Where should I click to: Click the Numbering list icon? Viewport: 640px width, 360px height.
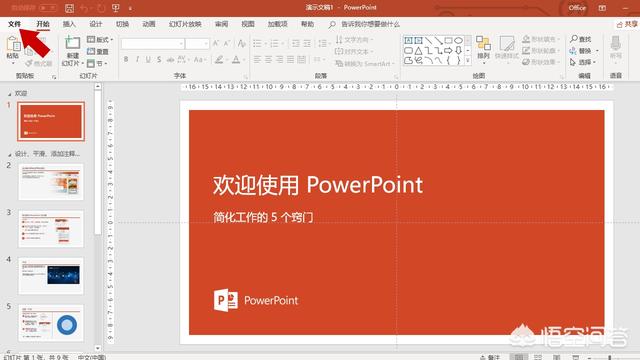point(275,43)
